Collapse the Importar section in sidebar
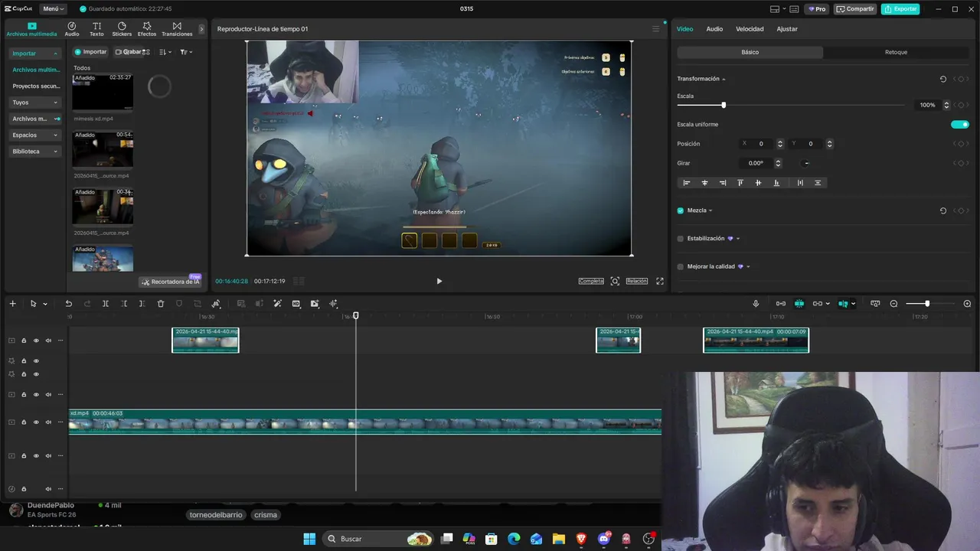The height and width of the screenshot is (551, 980). 56,54
